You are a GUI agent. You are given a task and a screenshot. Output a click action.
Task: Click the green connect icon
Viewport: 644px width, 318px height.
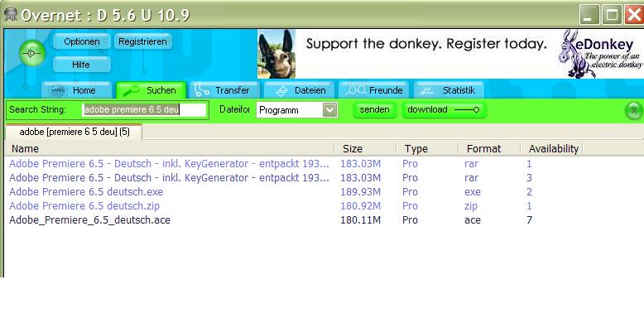point(32,53)
